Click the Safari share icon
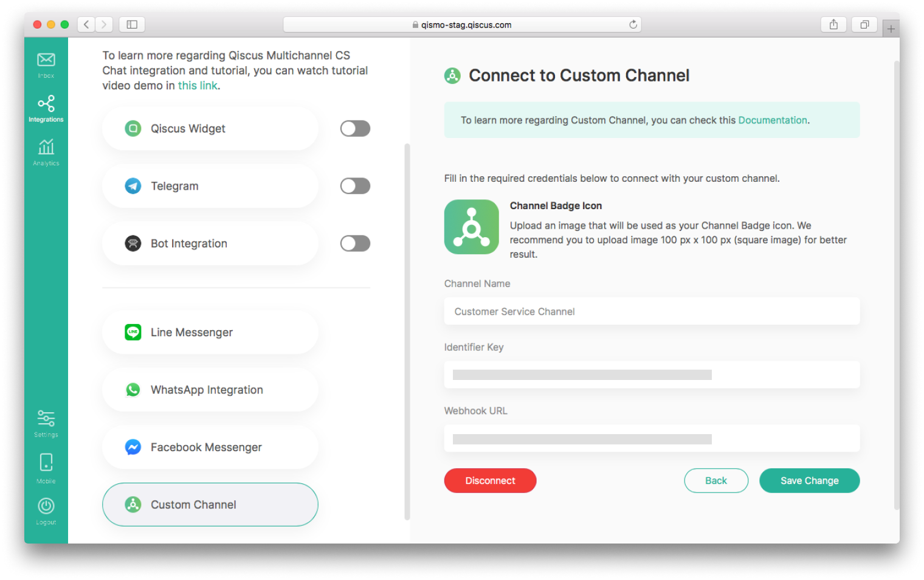924x580 pixels. point(833,24)
